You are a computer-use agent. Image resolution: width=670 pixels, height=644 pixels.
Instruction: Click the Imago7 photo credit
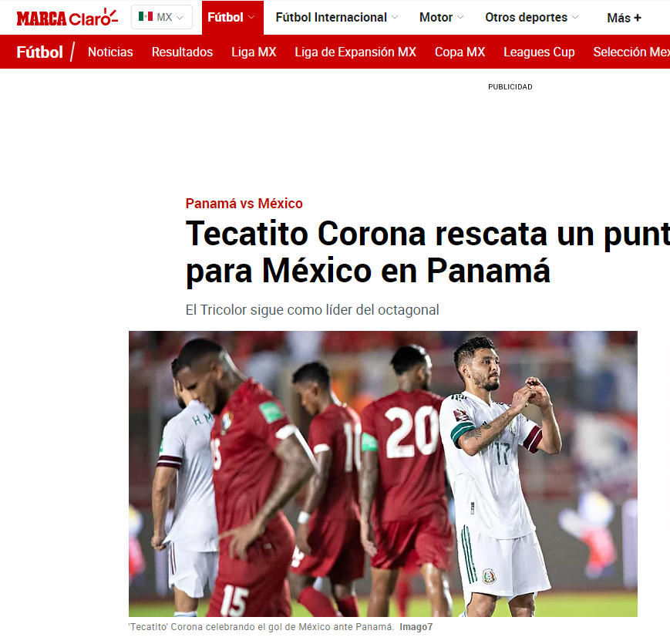click(x=416, y=627)
